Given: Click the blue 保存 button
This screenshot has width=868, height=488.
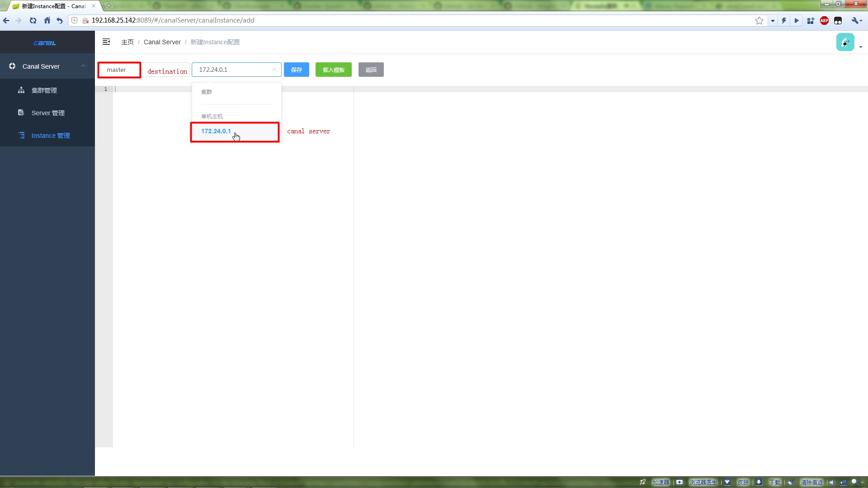Looking at the screenshot, I should pos(297,70).
